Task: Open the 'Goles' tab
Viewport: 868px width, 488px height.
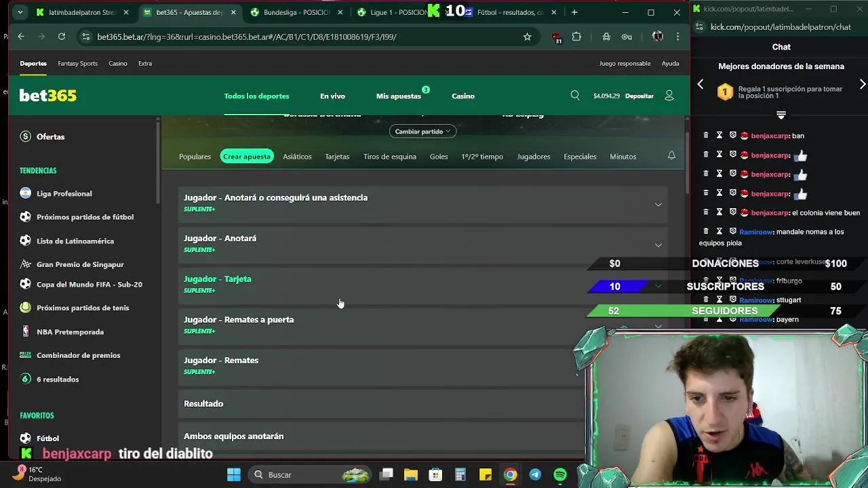Action: (x=439, y=157)
